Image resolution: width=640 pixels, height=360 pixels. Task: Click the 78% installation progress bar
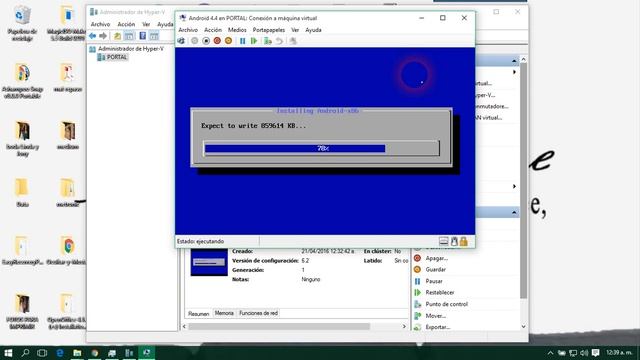322,148
